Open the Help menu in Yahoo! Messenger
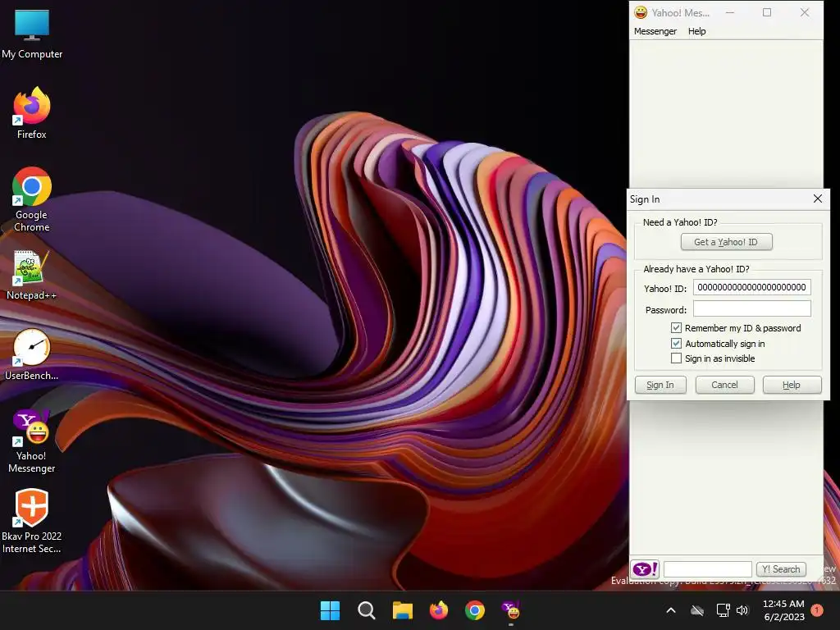Image resolution: width=840 pixels, height=630 pixels. coord(697,31)
